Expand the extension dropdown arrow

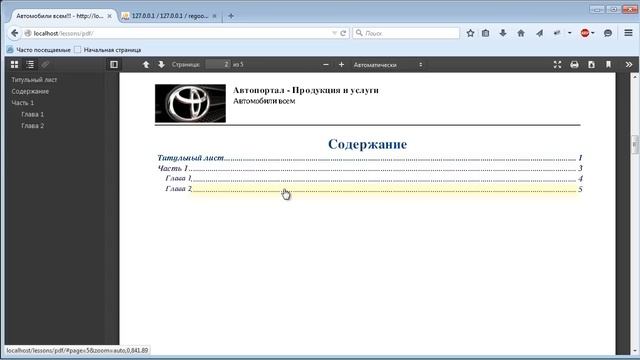(569, 33)
